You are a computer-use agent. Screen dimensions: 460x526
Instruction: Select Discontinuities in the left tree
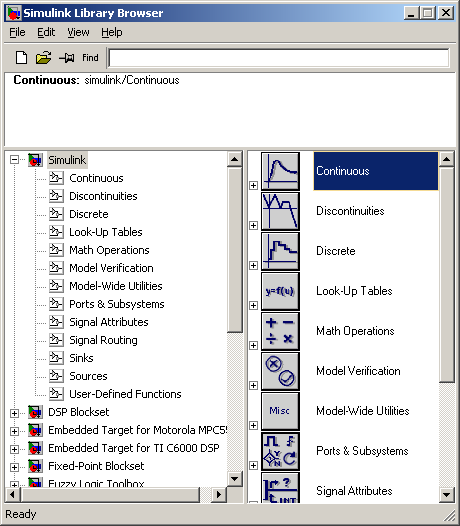coord(103,196)
